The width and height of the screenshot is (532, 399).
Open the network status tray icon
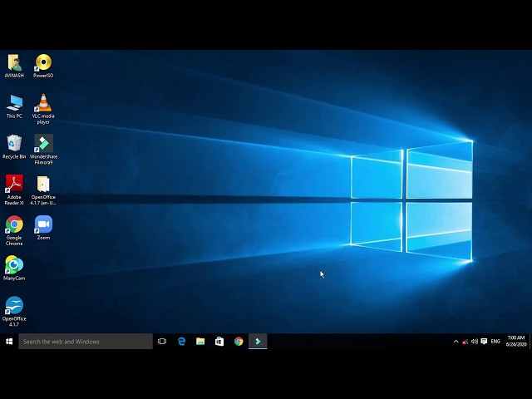pos(465,342)
